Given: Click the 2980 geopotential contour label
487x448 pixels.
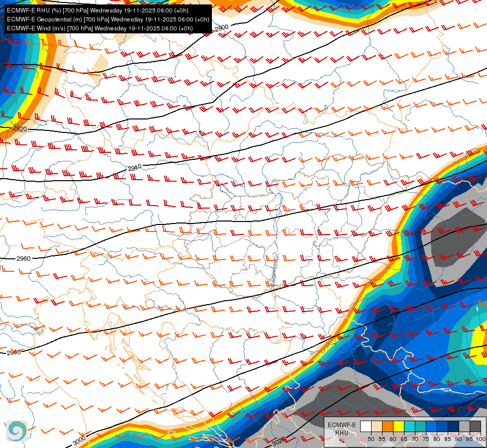Looking at the screenshot, I should (13, 352).
